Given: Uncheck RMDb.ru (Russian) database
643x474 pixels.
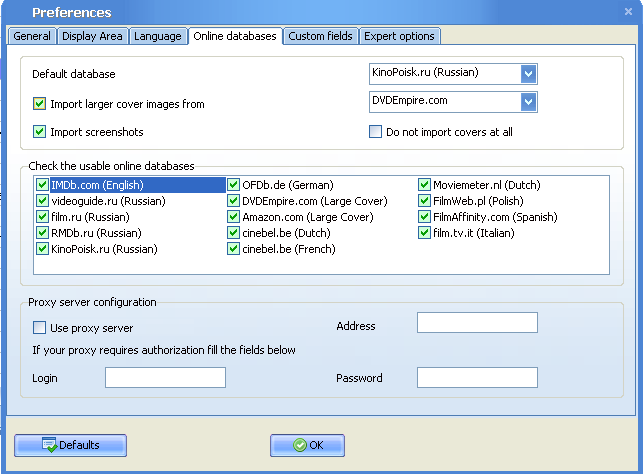Looking at the screenshot, I should 42,232.
